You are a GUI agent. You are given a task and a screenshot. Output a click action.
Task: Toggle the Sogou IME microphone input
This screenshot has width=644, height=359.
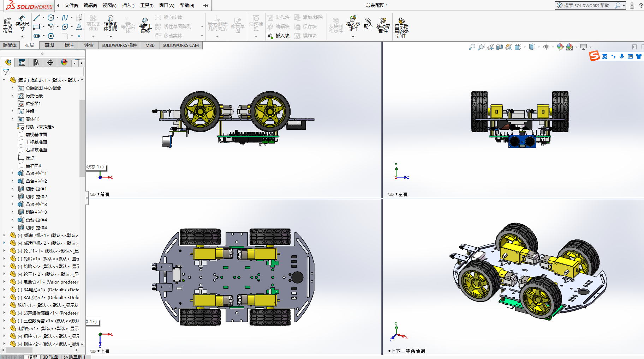coord(622,56)
